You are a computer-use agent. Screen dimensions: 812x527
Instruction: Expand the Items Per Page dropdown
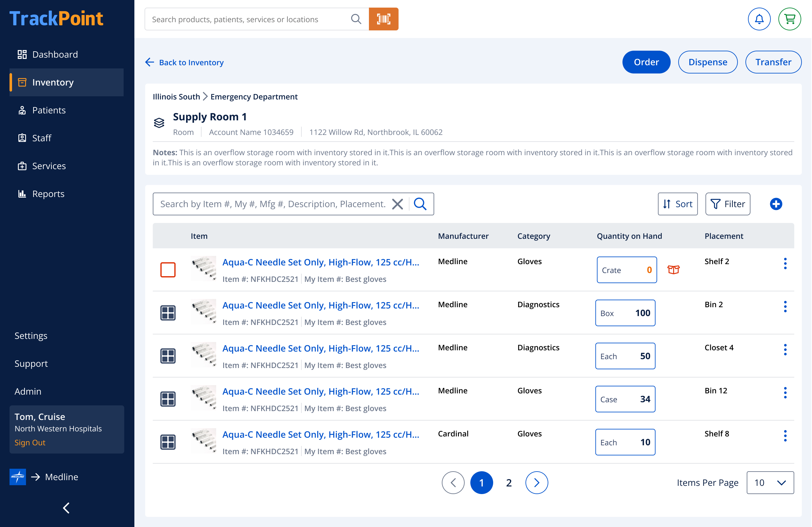(770, 482)
